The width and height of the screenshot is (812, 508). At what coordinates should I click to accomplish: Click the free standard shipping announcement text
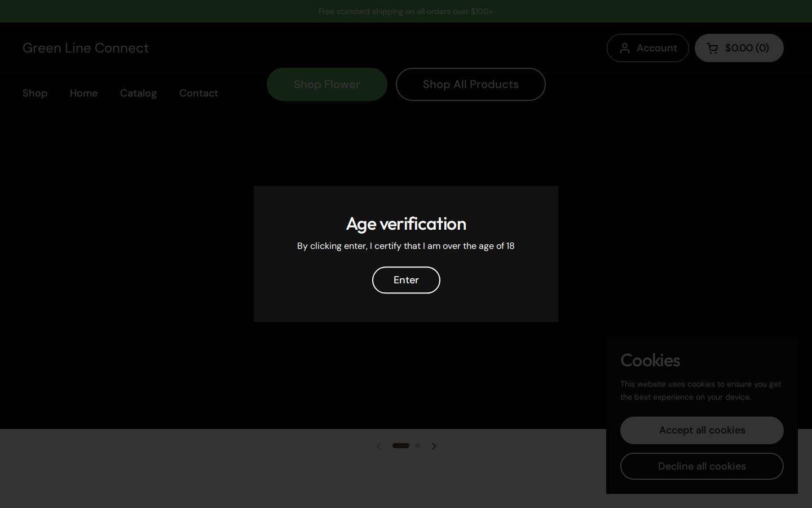pos(406,11)
